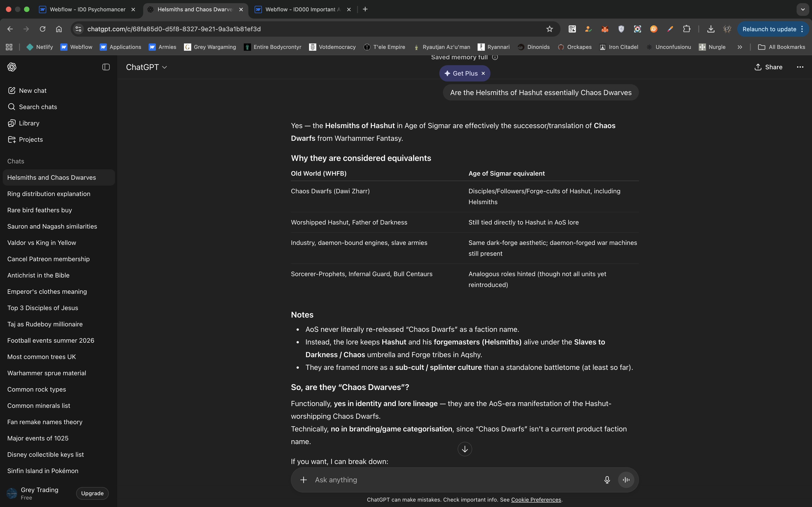Open the Ring distribution explanation chat
Screen dimensions: 812x507
[49, 194]
